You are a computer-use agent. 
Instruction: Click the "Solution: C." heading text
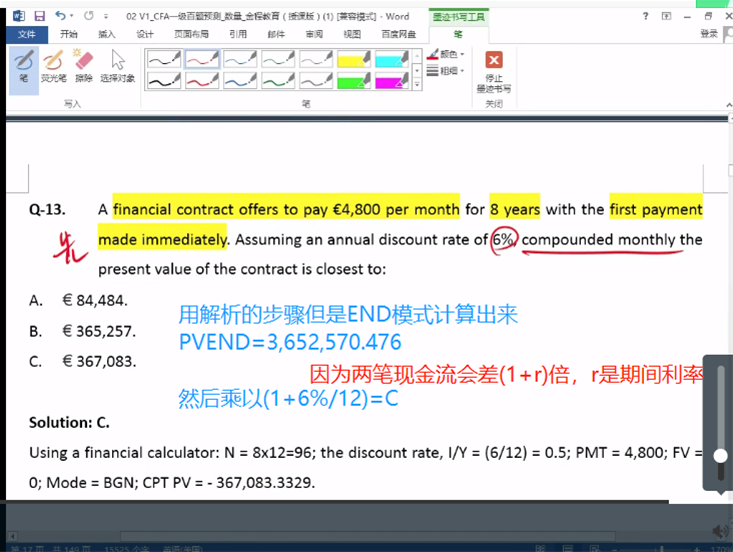click(69, 423)
